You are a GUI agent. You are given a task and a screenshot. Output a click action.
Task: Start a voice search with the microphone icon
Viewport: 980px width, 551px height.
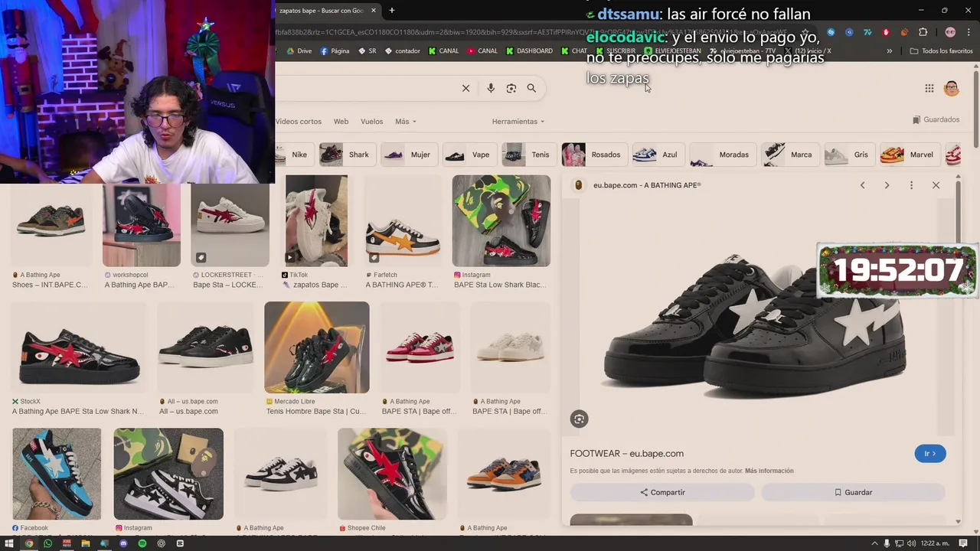point(491,88)
